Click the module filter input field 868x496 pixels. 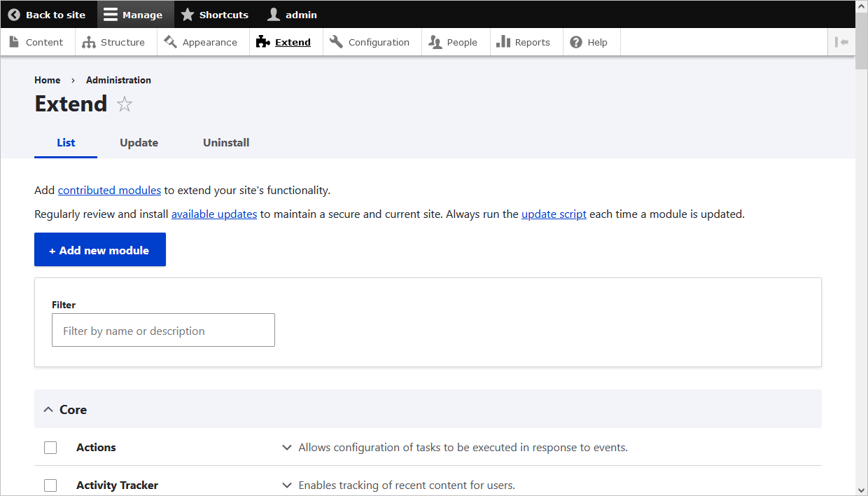[x=163, y=329]
